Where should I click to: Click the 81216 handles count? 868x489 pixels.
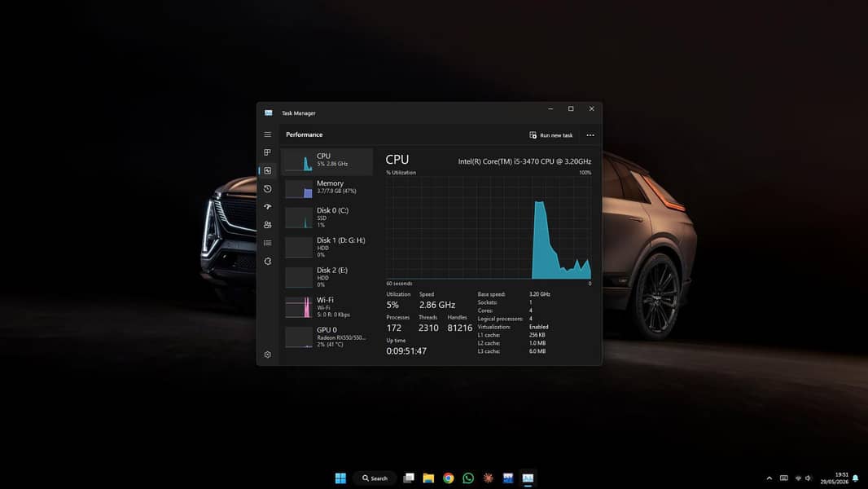[x=459, y=328]
